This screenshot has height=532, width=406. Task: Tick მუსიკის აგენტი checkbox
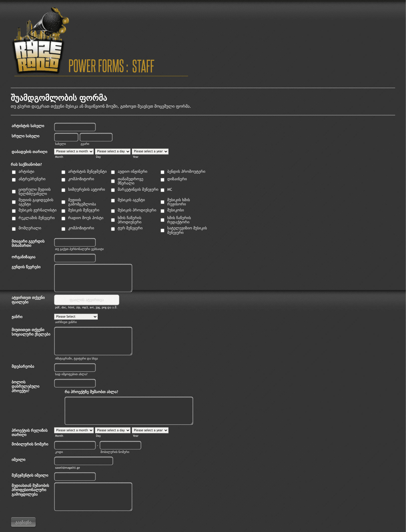(113, 200)
